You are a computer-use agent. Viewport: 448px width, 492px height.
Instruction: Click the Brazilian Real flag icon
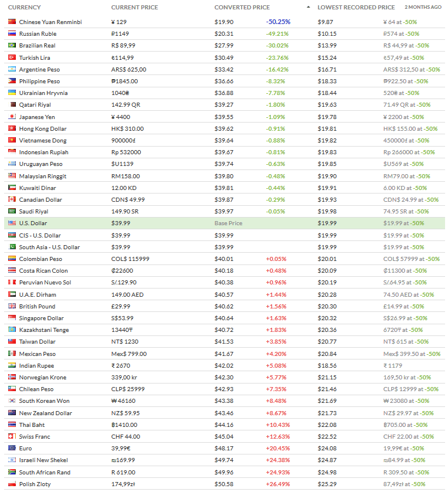tap(12, 46)
